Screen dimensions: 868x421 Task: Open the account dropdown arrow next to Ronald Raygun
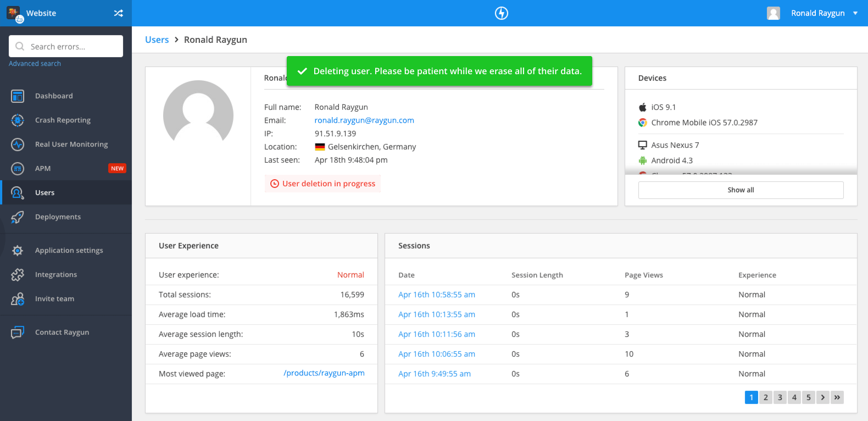coord(855,13)
